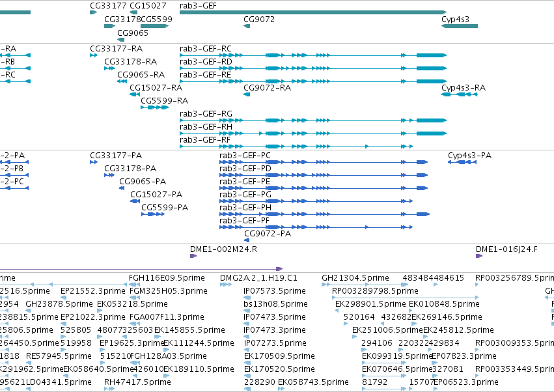Click the EP06523.3prime EST label

pyautogui.click(x=465, y=382)
